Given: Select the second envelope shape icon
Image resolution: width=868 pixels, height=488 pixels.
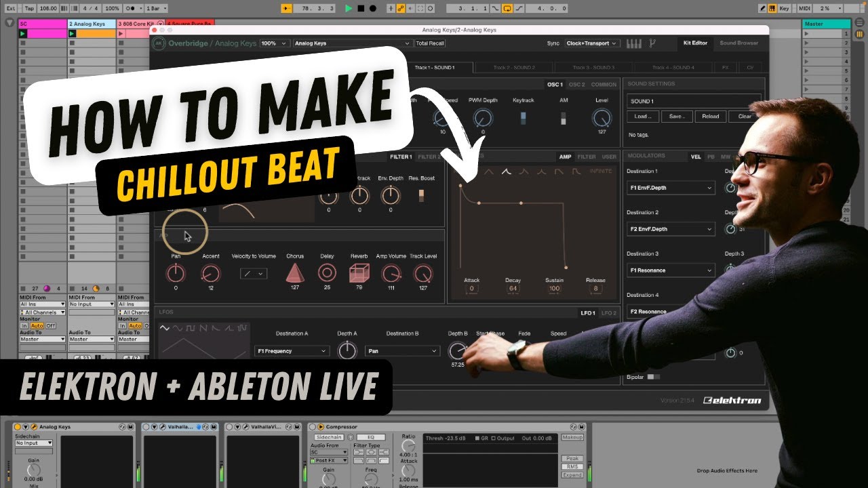Looking at the screenshot, I should (x=506, y=172).
